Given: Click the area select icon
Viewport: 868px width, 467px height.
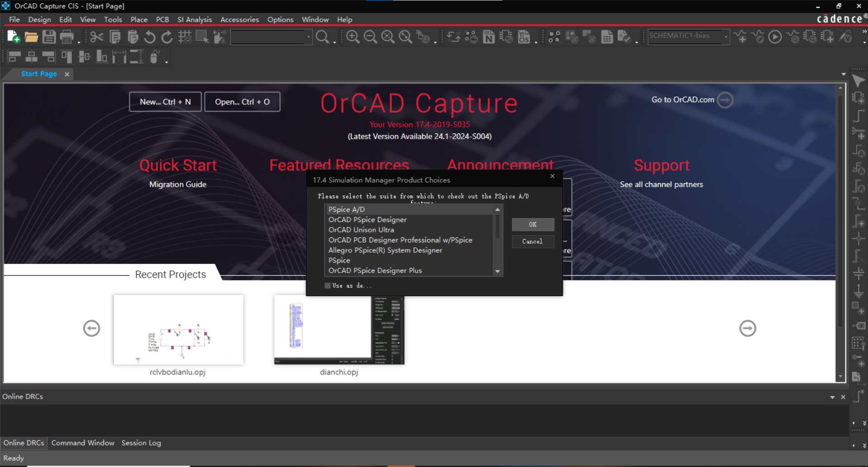Looking at the screenshot, I should click(x=202, y=37).
